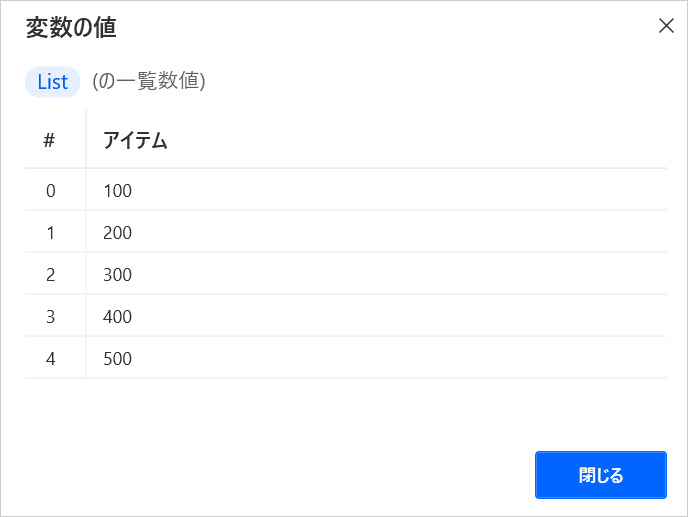Click row index 3 in # column
Viewport: 688px width, 517px height.
click(x=50, y=316)
